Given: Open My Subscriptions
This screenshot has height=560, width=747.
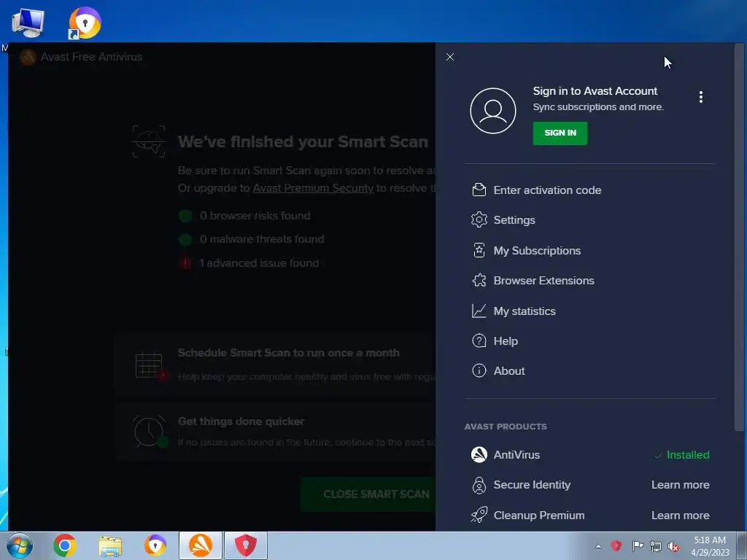Looking at the screenshot, I should [x=537, y=251].
